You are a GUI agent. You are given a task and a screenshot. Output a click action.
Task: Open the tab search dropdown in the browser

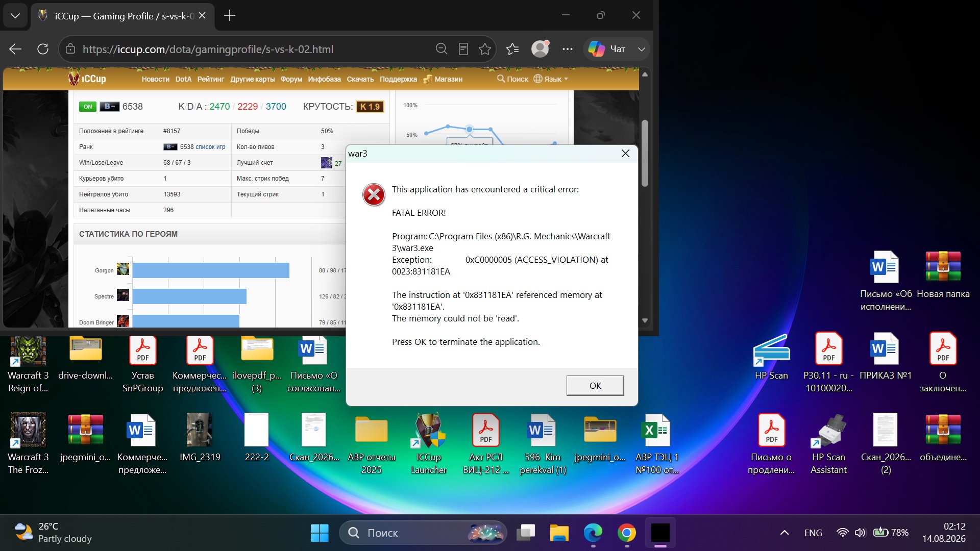pos(15,16)
